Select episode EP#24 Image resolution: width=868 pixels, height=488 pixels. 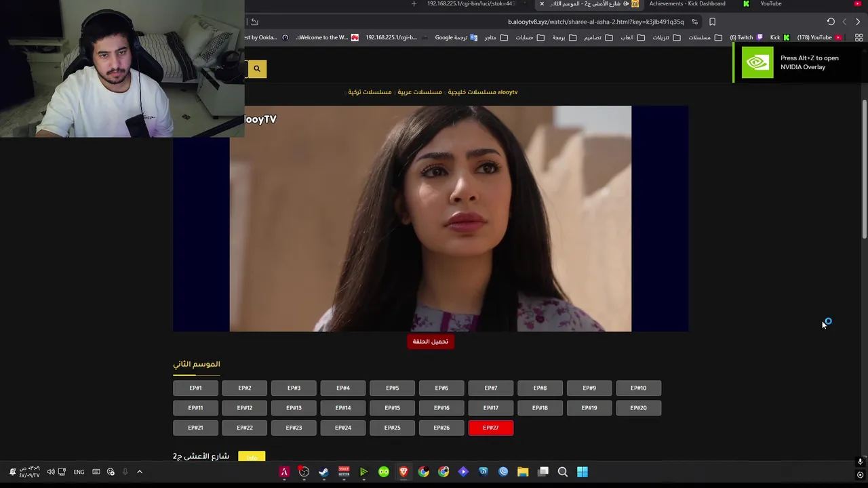click(x=343, y=428)
